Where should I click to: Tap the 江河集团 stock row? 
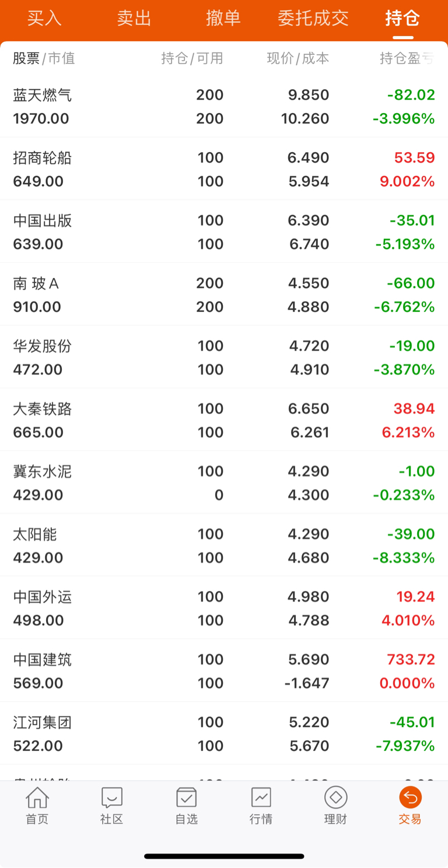[224, 733]
